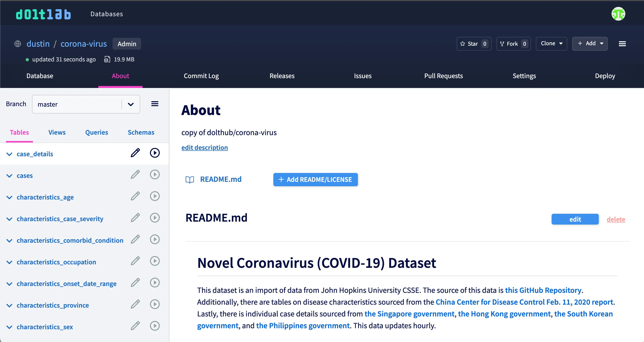The width and height of the screenshot is (644, 342).
Task: Click the database size storage icon
Action: coord(107,59)
